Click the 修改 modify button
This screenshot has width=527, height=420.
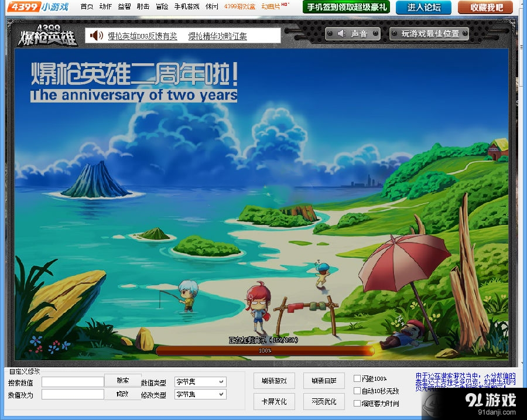(123, 394)
